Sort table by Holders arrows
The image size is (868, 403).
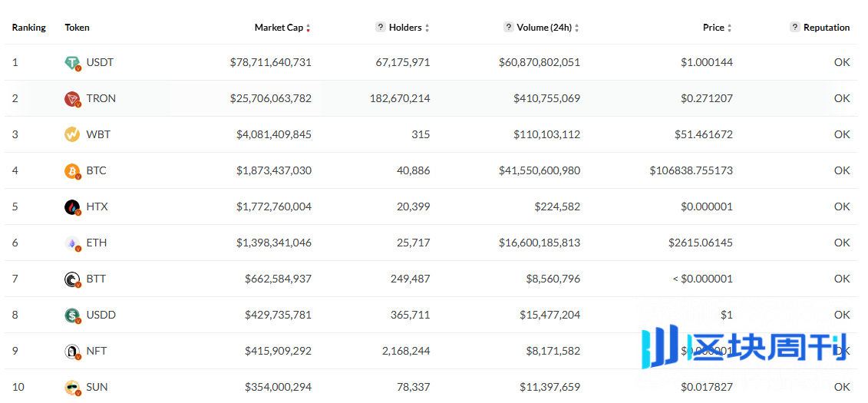(x=427, y=28)
